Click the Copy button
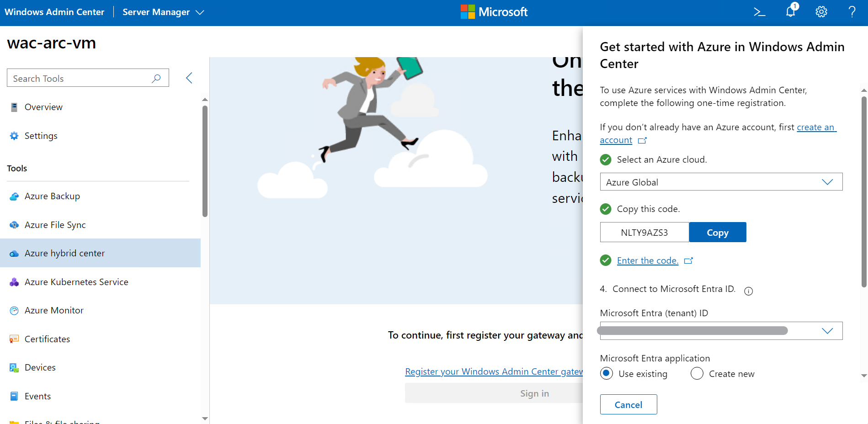Image resolution: width=868 pixels, height=424 pixels. pos(718,232)
